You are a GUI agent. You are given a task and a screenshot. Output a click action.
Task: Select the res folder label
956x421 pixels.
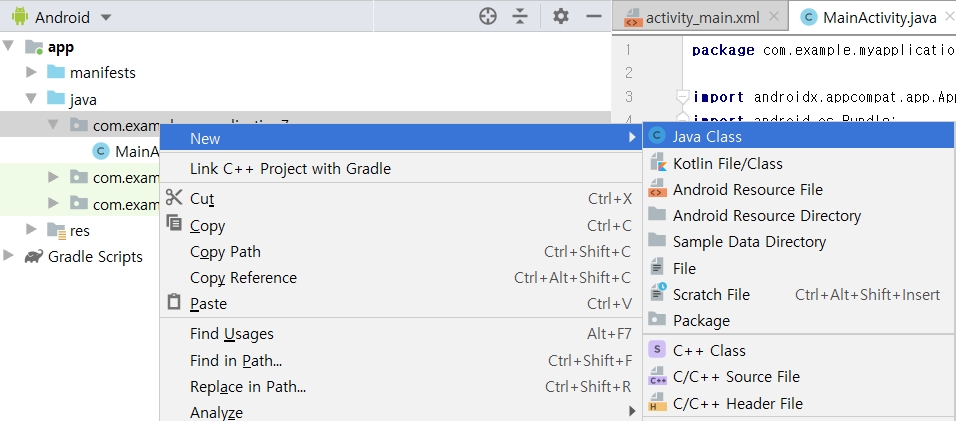(80, 230)
